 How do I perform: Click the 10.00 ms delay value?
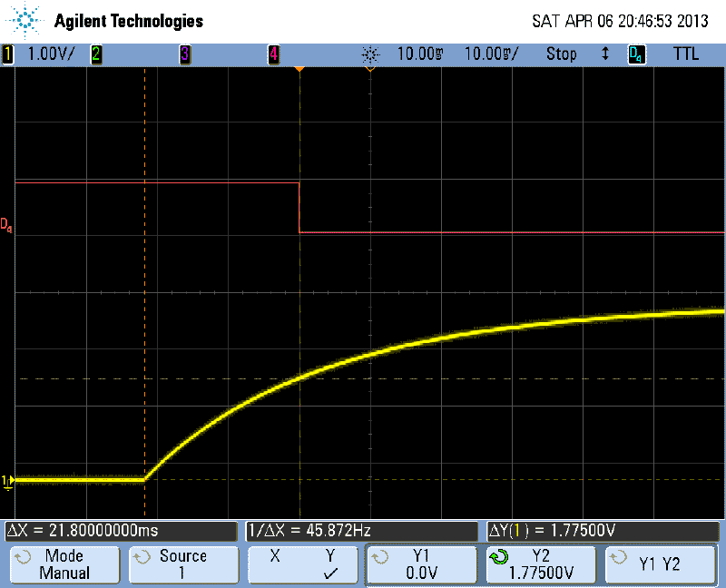pos(420,54)
